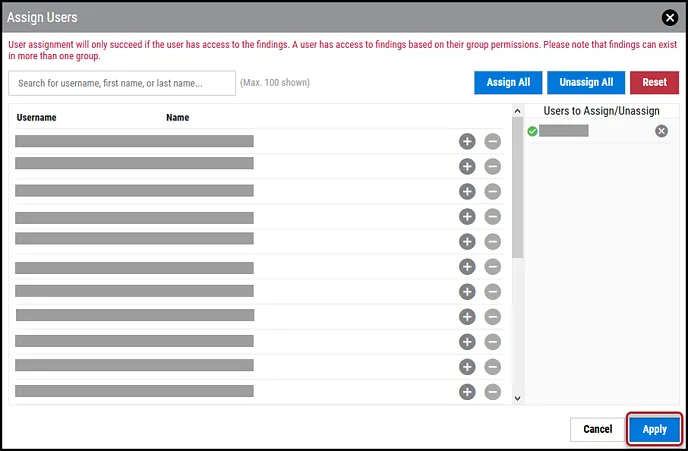Assign the fifth listed user with plus icon
This screenshot has height=451, width=688.
pyautogui.click(x=467, y=241)
